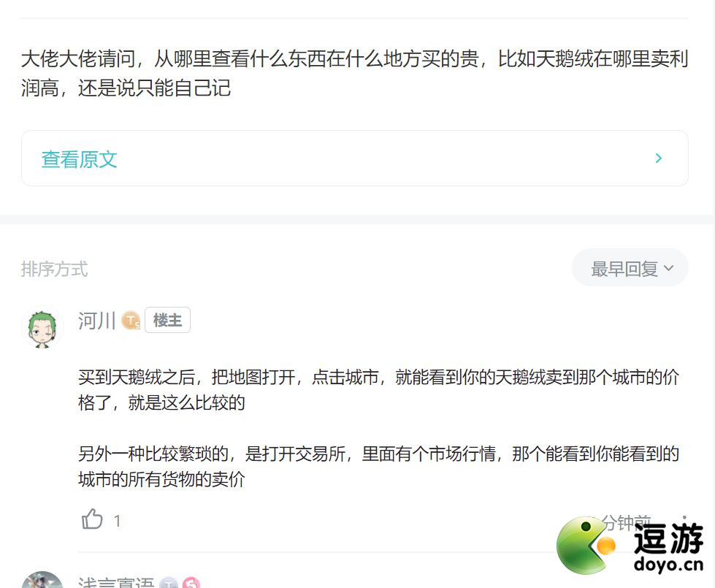Click the username 河川

click(x=96, y=320)
